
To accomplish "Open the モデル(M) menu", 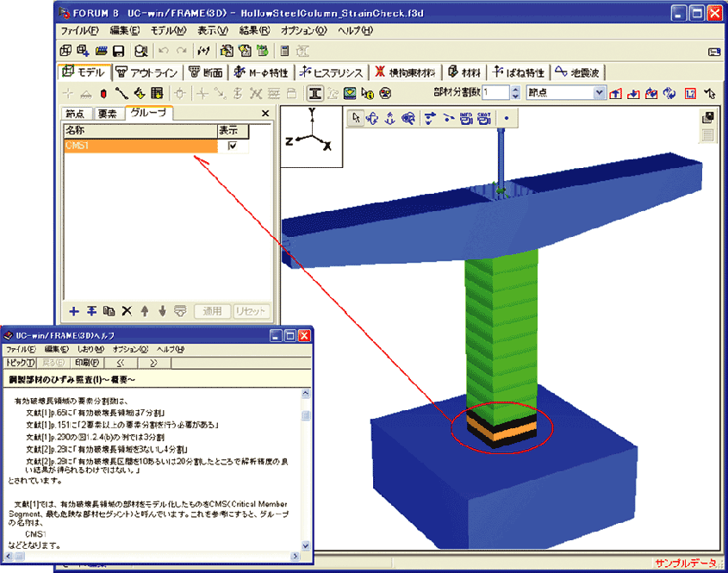I will pos(169,31).
